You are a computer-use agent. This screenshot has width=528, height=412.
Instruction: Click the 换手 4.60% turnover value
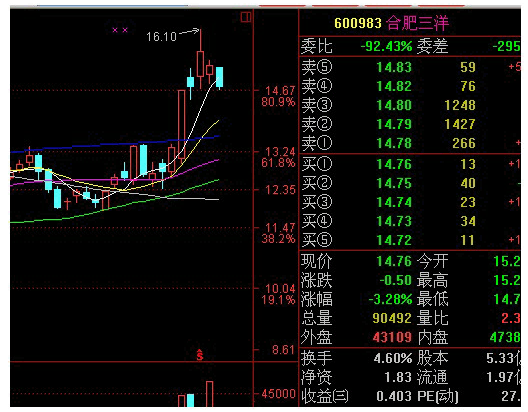coord(393,358)
